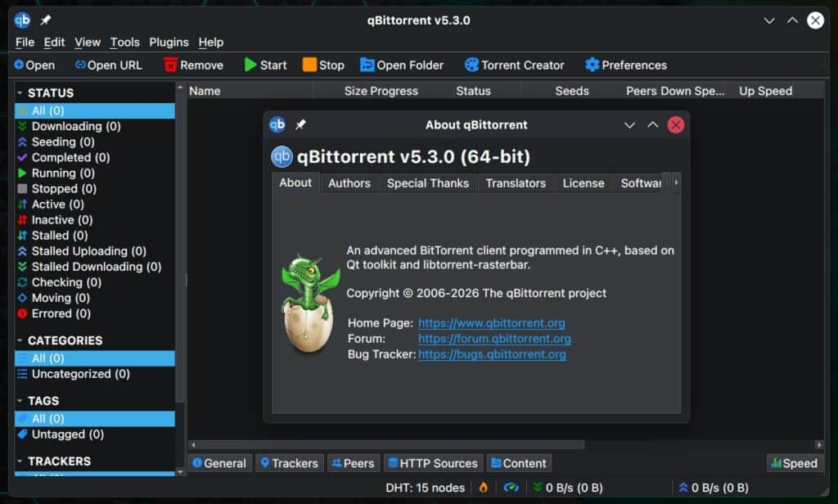Viewport: 838px width, 504px height.
Task: Open the HTTP Sources bottom tab
Action: [x=433, y=463]
